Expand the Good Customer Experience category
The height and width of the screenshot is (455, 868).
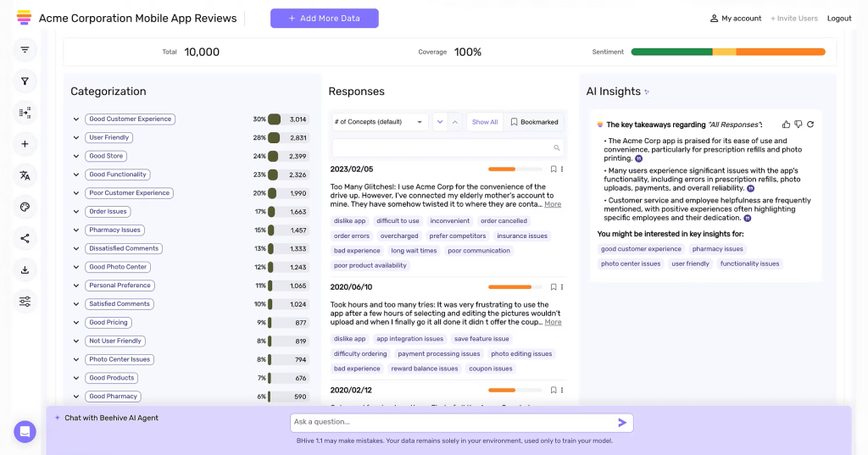click(x=75, y=119)
